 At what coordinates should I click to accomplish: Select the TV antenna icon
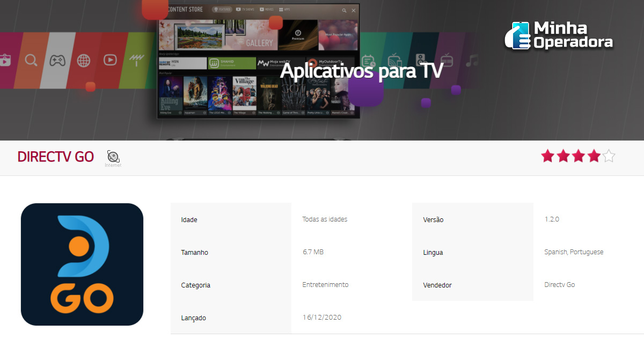134,60
